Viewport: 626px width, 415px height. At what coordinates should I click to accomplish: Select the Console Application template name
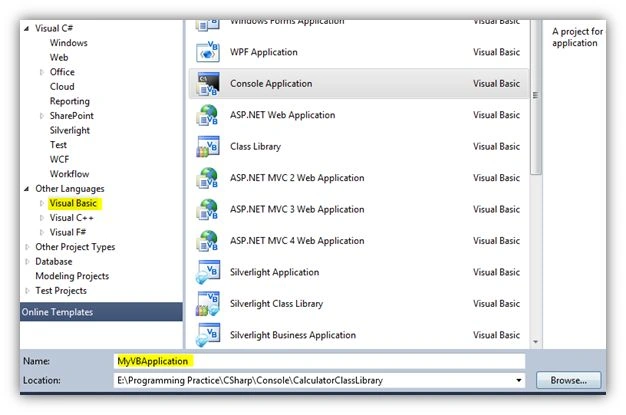[x=271, y=84]
